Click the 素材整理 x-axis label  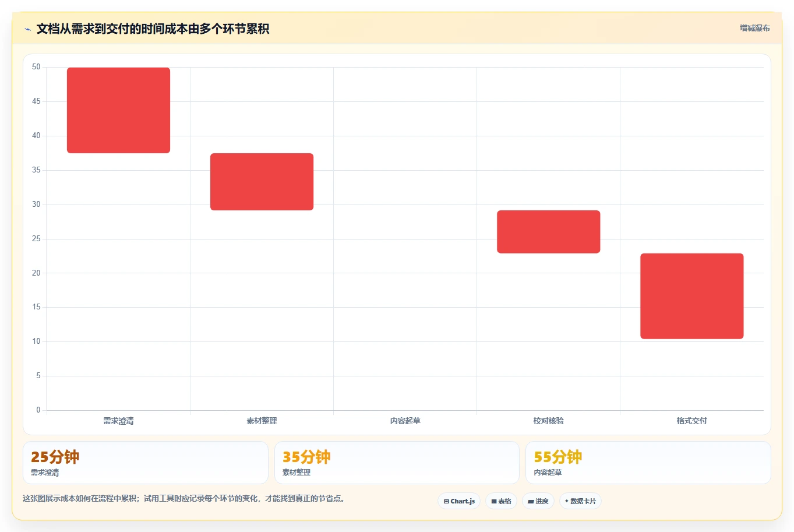coord(262,421)
